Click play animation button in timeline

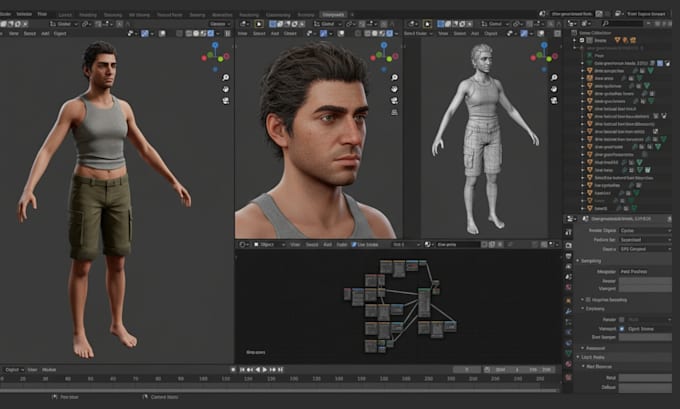(265, 370)
